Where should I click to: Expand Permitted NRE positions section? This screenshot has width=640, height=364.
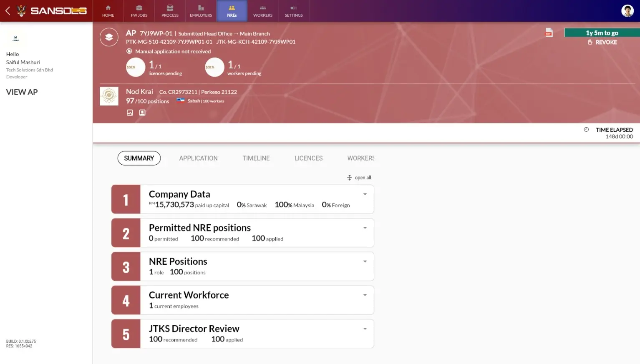[365, 228]
